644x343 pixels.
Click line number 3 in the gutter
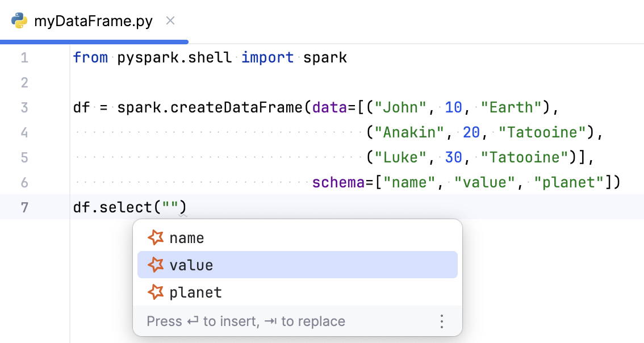pos(24,107)
